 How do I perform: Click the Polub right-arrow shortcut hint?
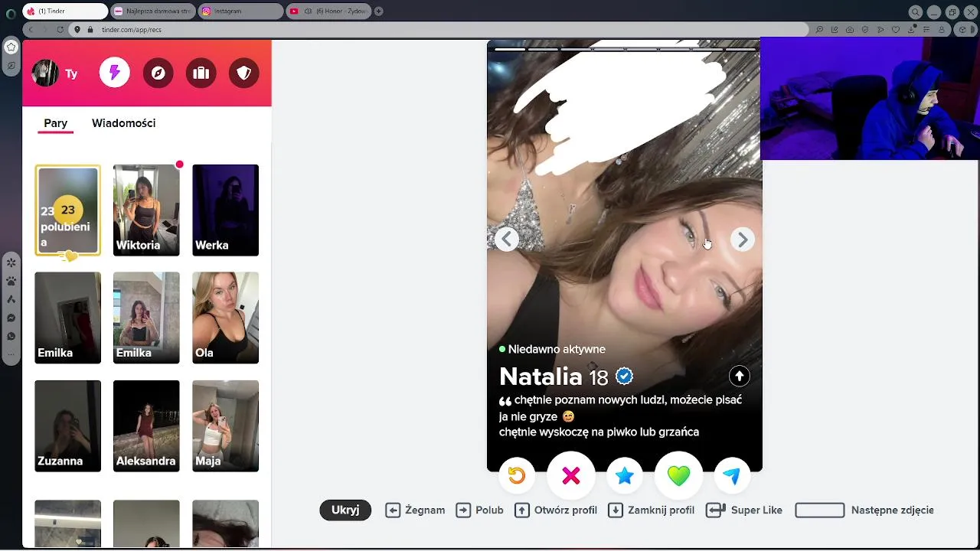click(x=479, y=510)
